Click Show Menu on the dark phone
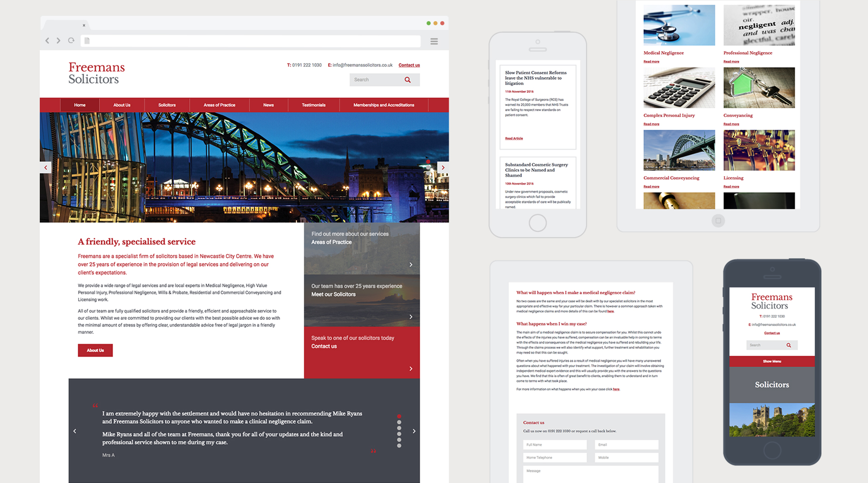 click(x=772, y=361)
